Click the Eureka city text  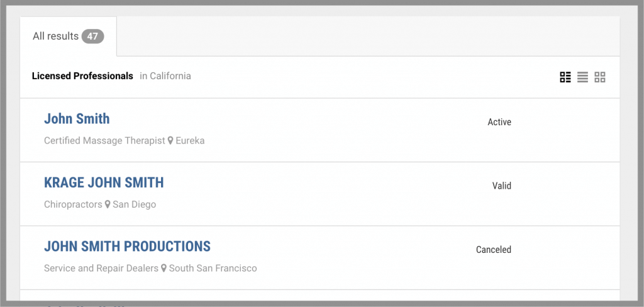[x=190, y=141]
